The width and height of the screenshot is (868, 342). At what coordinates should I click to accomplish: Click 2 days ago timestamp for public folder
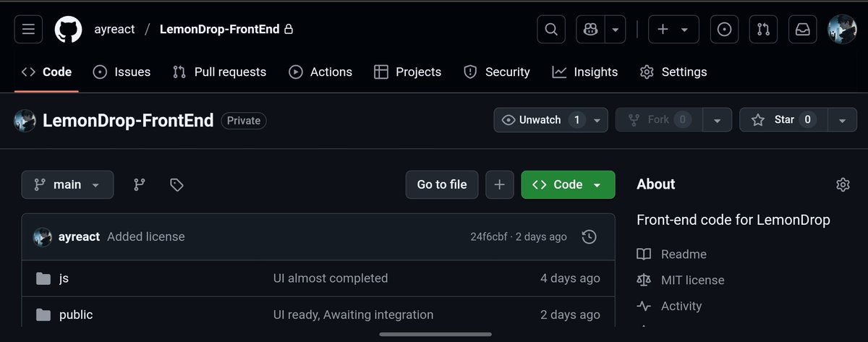[x=570, y=315]
